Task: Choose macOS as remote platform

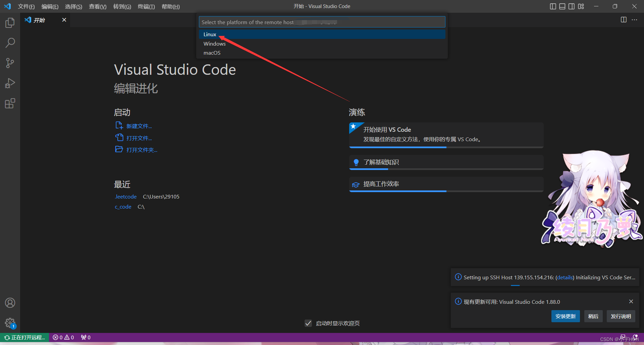Action: pos(322,53)
